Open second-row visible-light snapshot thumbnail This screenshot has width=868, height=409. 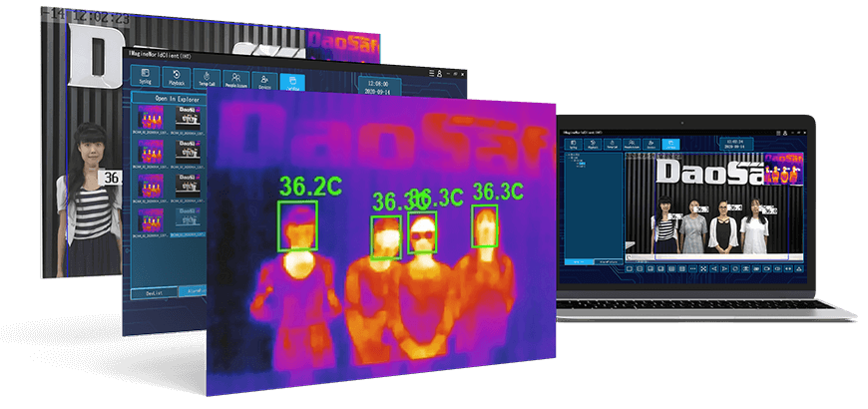point(189,151)
